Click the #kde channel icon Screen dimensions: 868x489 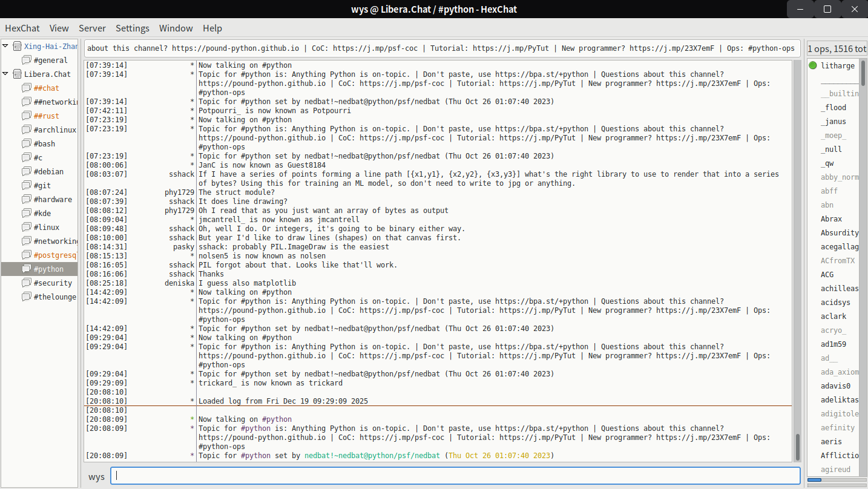pos(26,213)
